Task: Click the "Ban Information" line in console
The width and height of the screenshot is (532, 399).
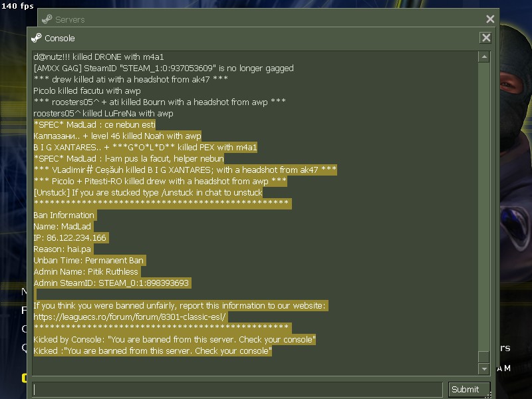Action: coord(65,215)
